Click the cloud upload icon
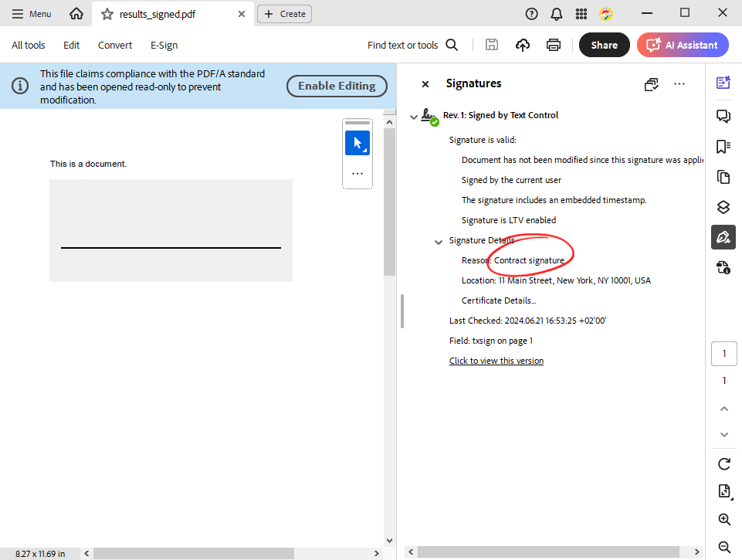Viewport: 742px width, 560px height. click(523, 45)
